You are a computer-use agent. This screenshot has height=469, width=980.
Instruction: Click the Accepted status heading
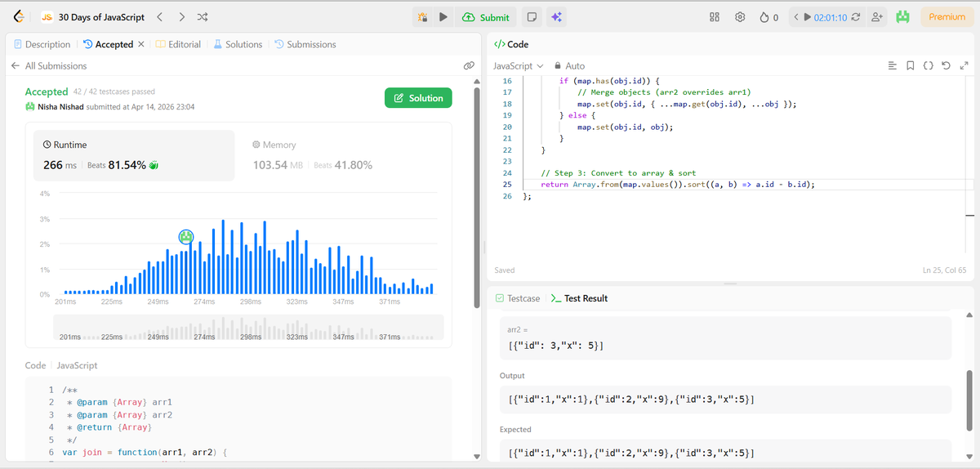click(x=47, y=92)
